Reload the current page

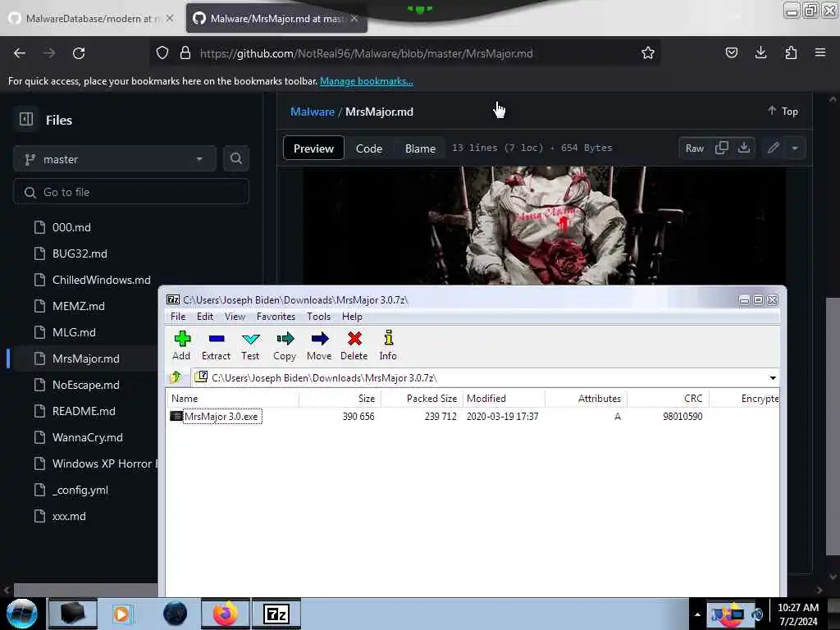[x=79, y=53]
